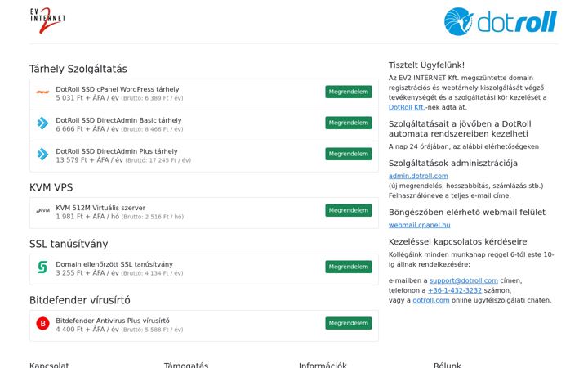Click the Tárhely Szolgáltatás heading
Viewport: 588px width, 368px height.
[78, 69]
